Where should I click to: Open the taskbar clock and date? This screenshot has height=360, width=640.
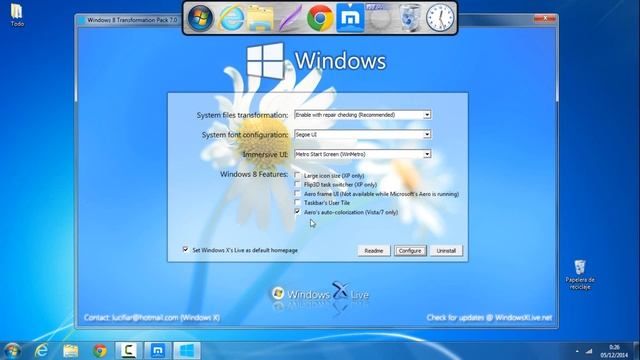(614, 351)
